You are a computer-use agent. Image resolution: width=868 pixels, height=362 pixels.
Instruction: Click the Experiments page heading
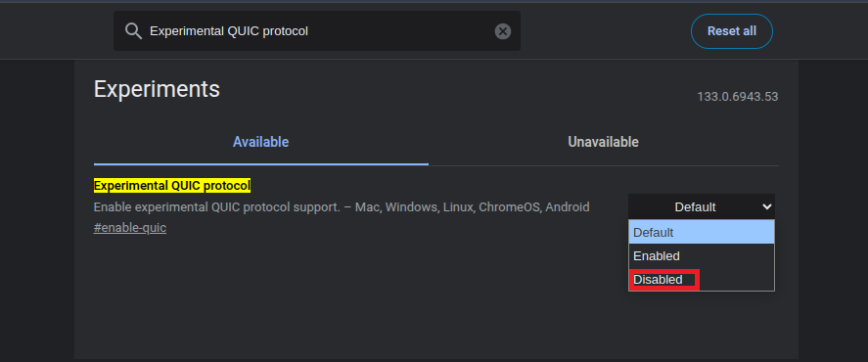point(157,89)
